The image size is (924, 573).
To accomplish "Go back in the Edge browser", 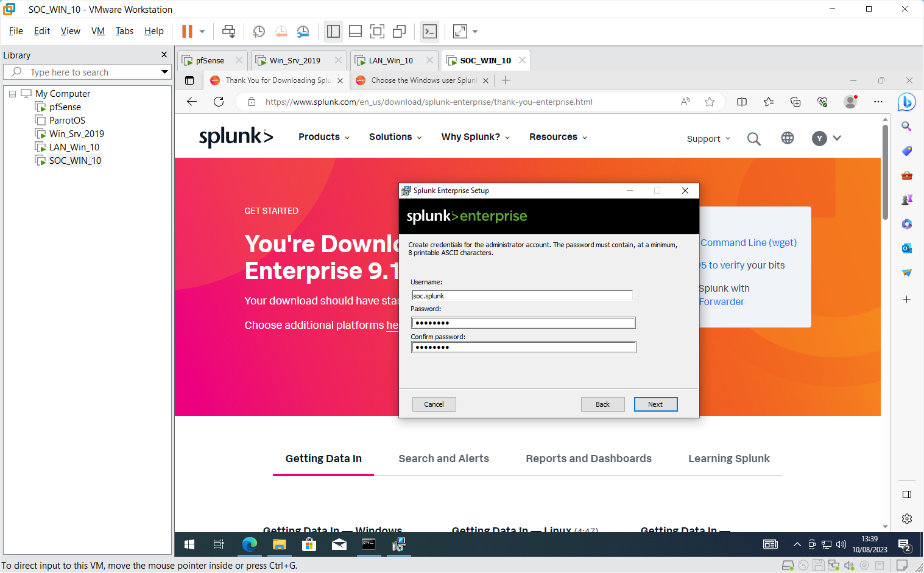I will tap(192, 102).
